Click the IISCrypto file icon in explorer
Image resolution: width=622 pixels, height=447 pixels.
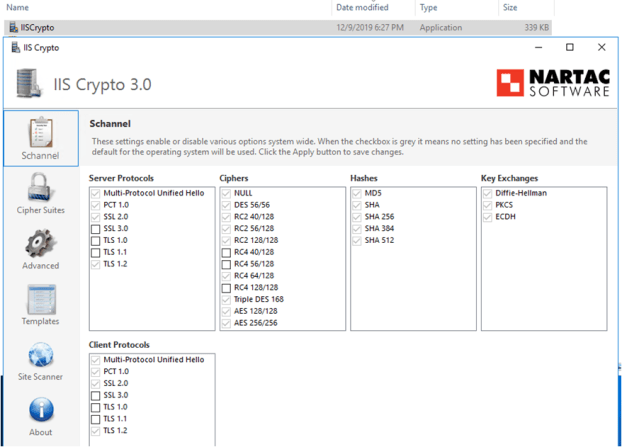13,27
